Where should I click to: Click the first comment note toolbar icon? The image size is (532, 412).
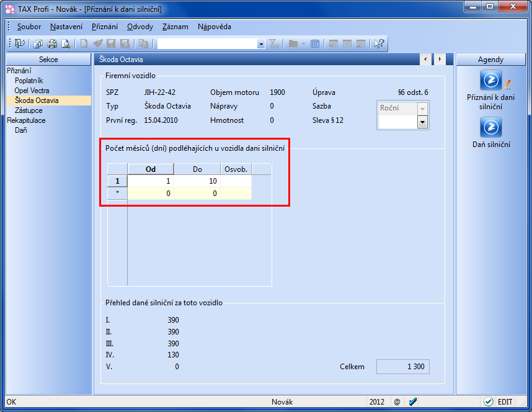(333, 43)
